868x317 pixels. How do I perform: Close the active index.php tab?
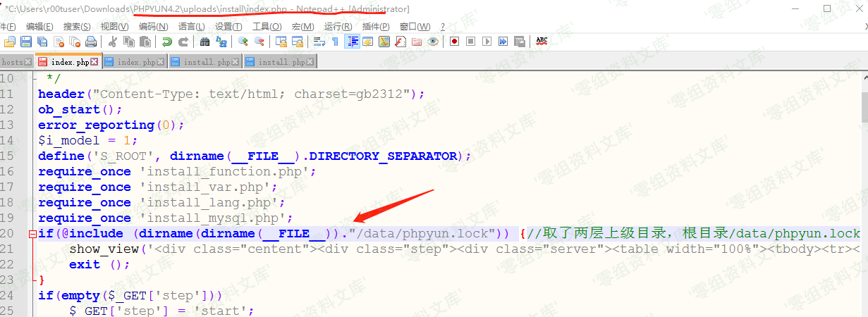pos(94,62)
